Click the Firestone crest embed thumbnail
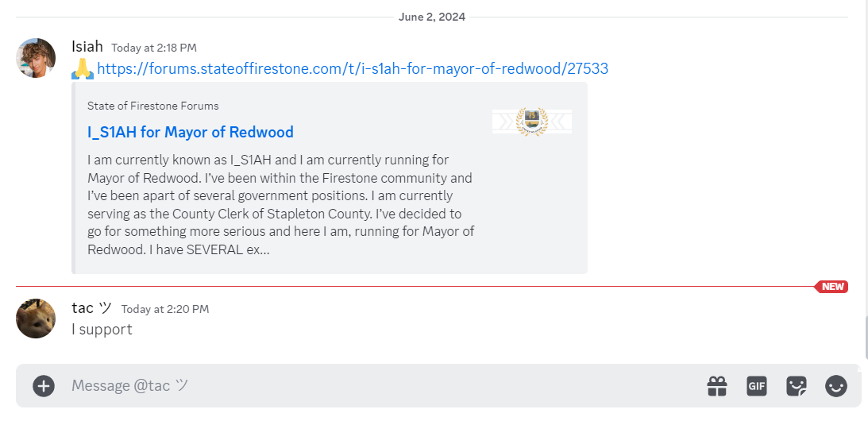Screen dimensions: 868x421 (532, 122)
